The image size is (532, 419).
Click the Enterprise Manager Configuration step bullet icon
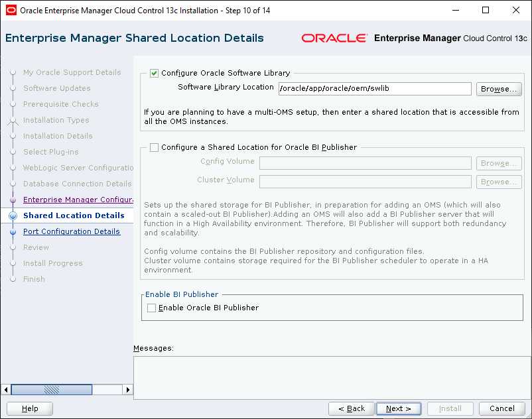point(13,200)
